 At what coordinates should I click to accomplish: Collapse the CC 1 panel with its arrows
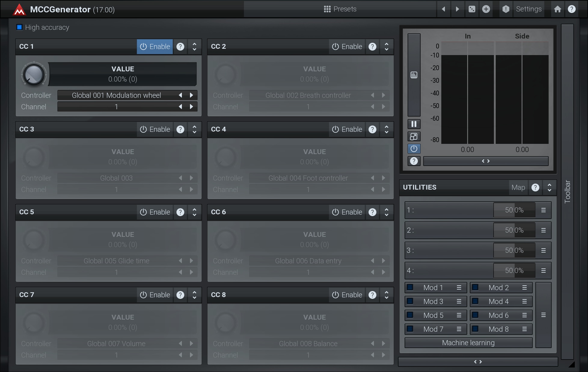tap(194, 47)
